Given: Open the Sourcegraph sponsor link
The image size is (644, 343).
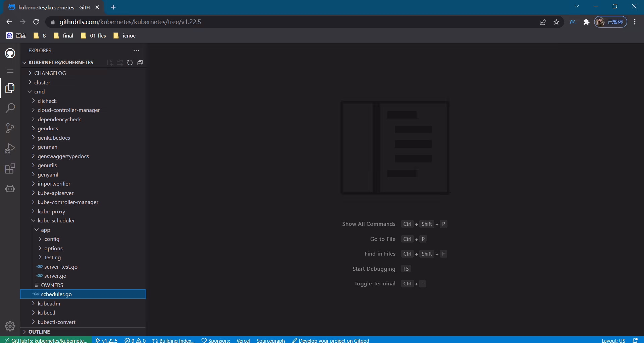Looking at the screenshot, I should coord(271,340).
